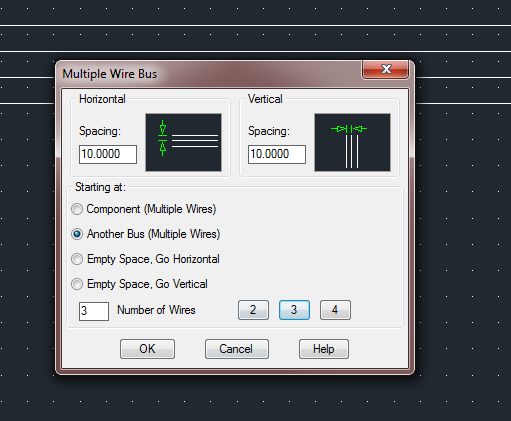Click the Cancel button
Image resolution: width=511 pixels, height=421 pixels.
tap(237, 349)
